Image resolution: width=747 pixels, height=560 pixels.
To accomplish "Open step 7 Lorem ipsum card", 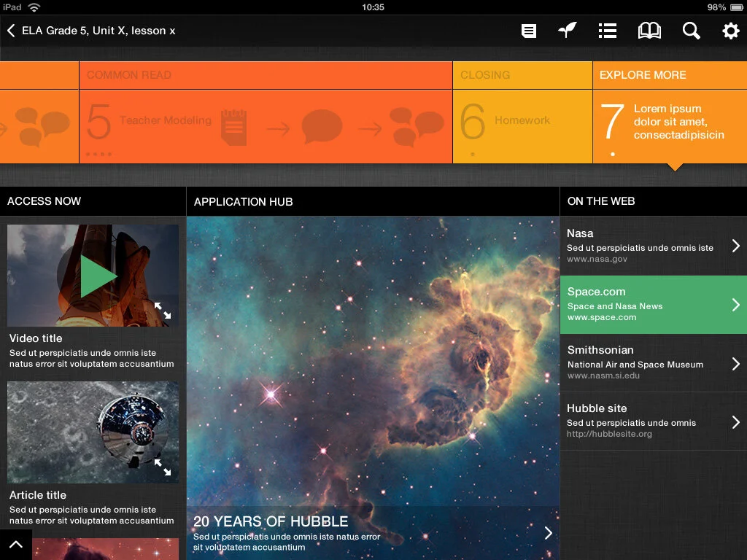I will tap(670, 127).
